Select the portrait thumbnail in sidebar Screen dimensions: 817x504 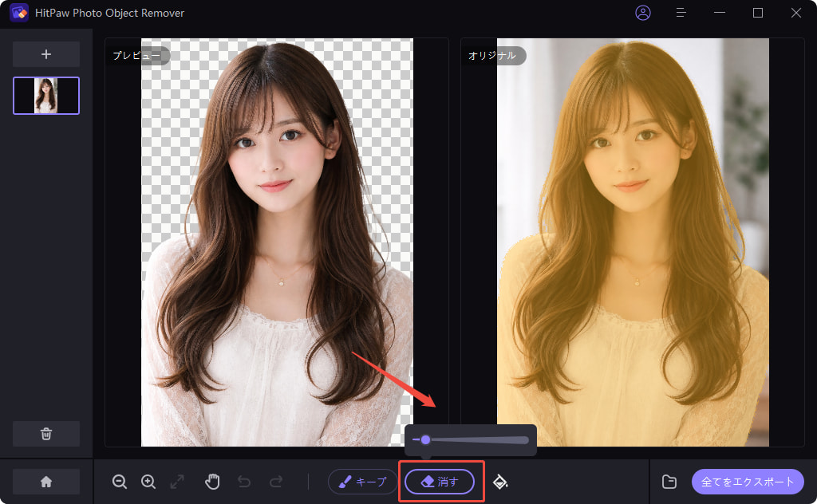tap(46, 96)
